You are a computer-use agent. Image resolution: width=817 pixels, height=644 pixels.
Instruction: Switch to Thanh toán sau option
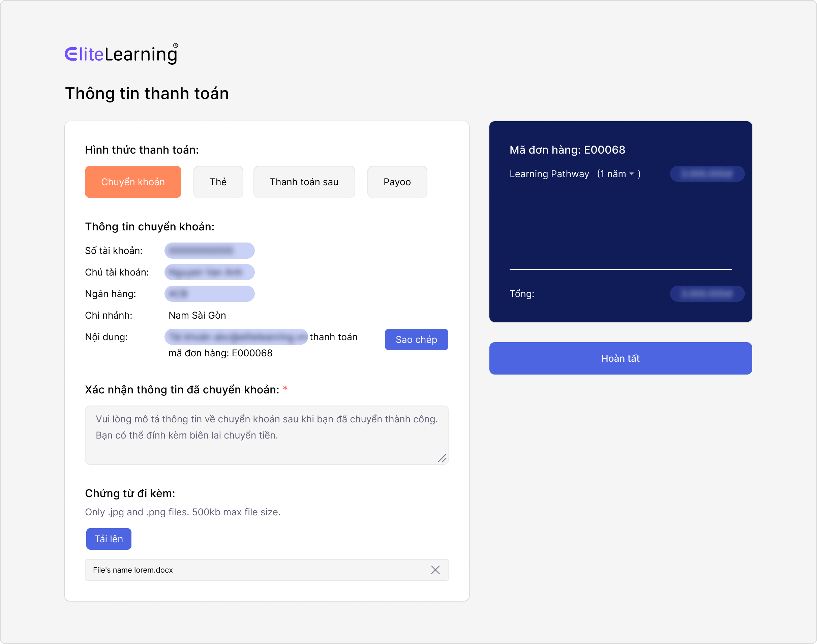tap(304, 182)
